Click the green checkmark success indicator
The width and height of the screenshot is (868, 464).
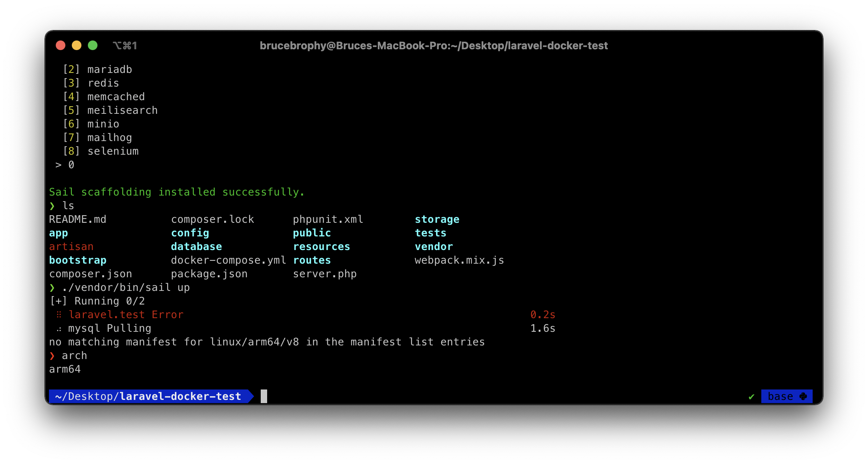tap(751, 396)
